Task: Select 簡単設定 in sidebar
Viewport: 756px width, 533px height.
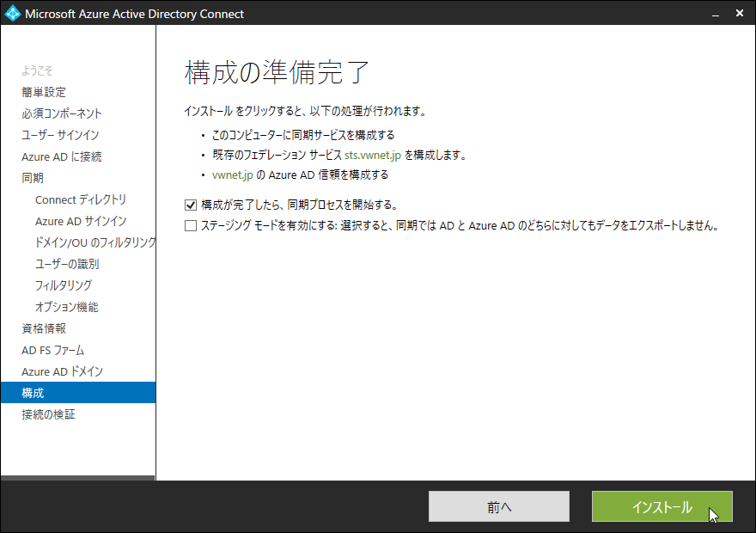Action: coord(44,92)
